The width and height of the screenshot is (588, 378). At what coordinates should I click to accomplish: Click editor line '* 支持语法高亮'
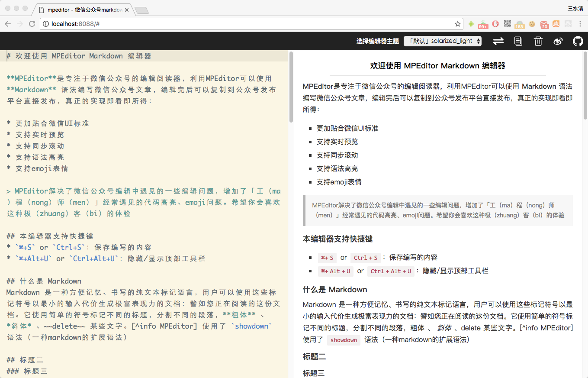click(35, 157)
